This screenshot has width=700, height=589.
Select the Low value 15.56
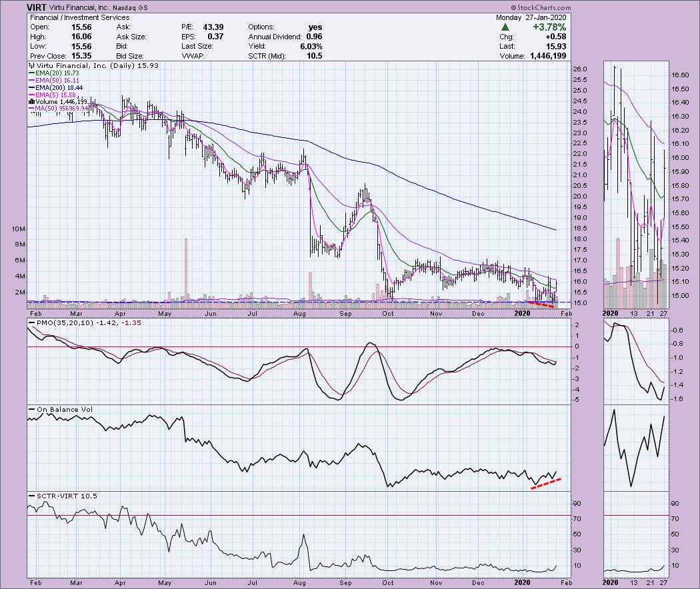[81, 47]
